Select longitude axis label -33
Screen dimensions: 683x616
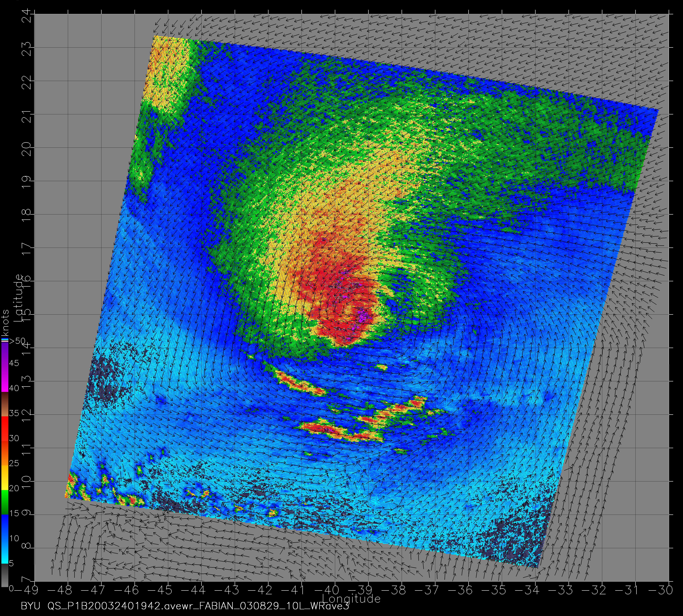(561, 590)
